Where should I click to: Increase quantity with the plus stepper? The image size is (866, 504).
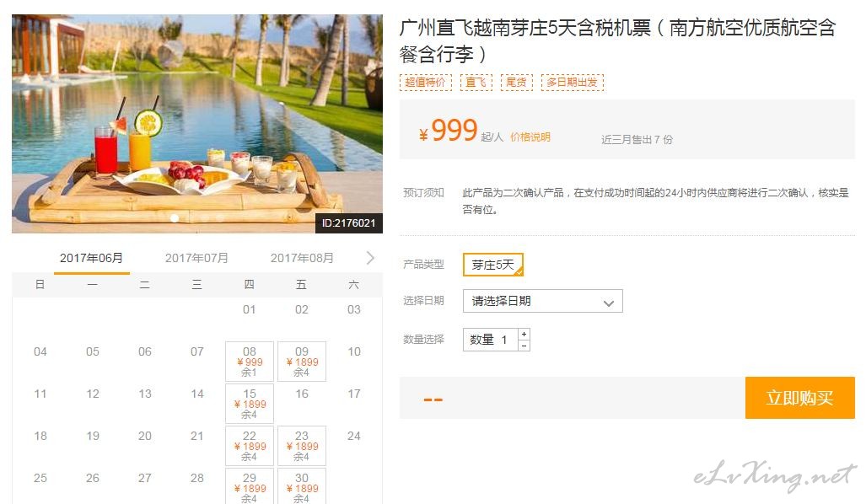click(x=524, y=334)
